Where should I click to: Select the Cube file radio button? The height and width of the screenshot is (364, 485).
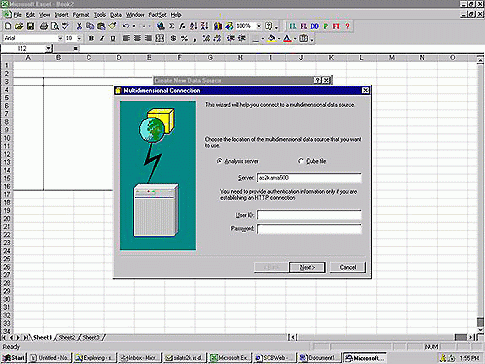tap(301, 161)
